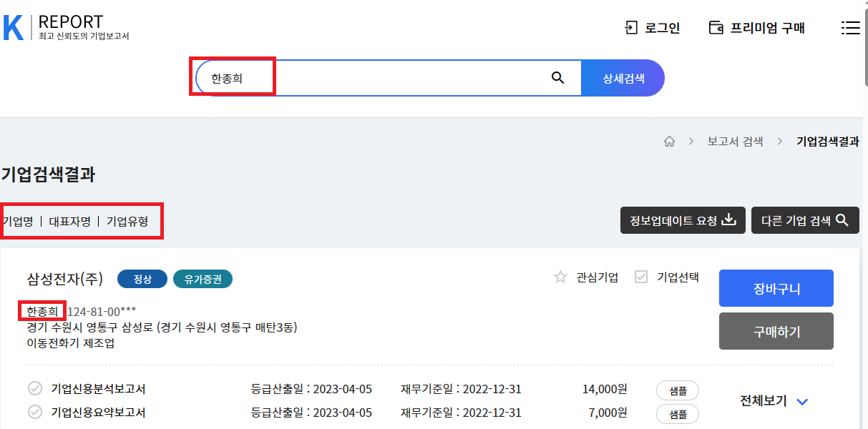Open the 로그인 link
The image size is (868, 429).
pos(662,28)
